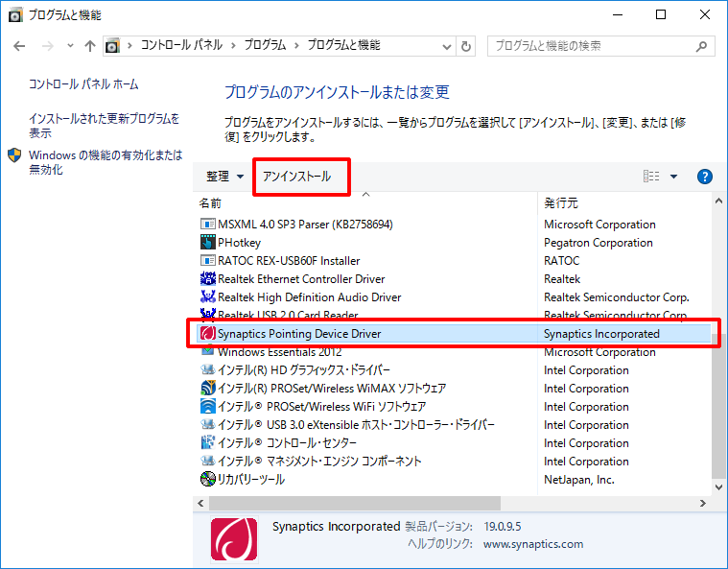Select インテル(R) HD グラフィックス・ドライバー icon
This screenshot has height=569, width=728.
pos(207,370)
